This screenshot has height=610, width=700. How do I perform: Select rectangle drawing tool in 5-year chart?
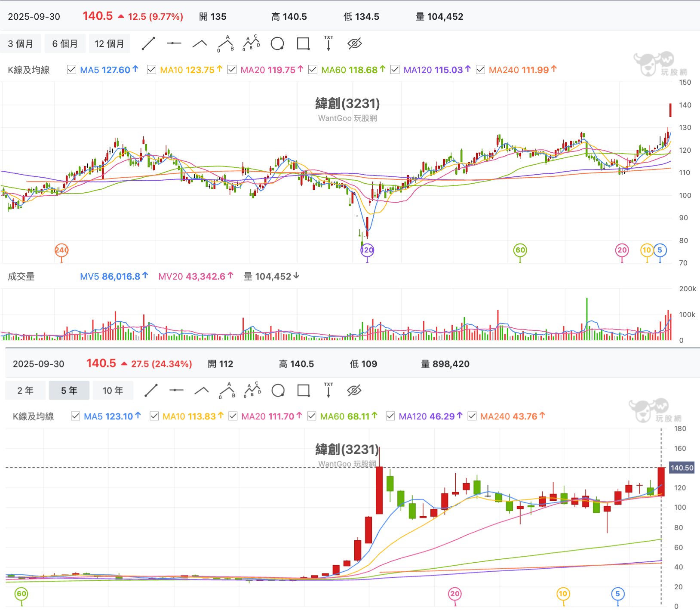[304, 391]
